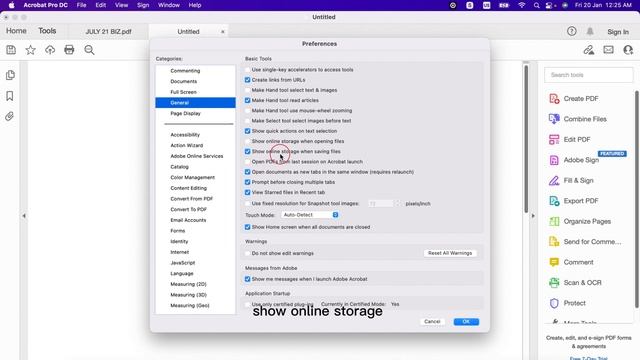
Task: Click the Help question mark icon
Action: point(571,31)
